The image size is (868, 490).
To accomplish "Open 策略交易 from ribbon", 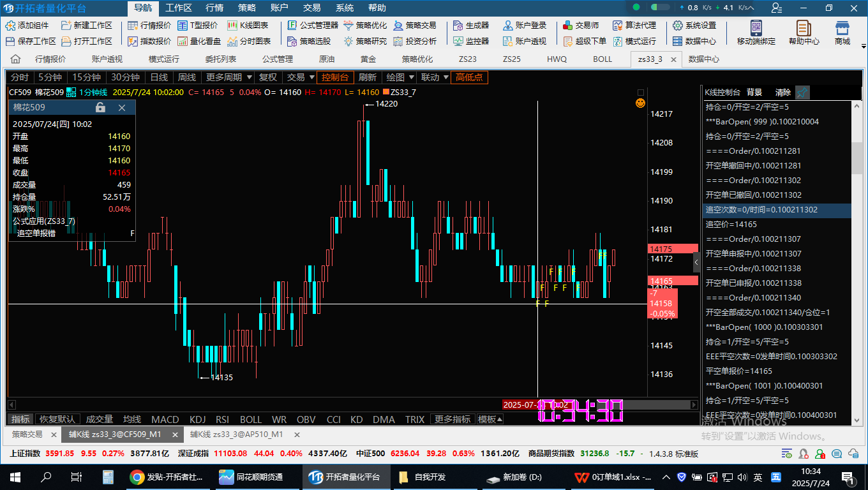I will coord(415,26).
